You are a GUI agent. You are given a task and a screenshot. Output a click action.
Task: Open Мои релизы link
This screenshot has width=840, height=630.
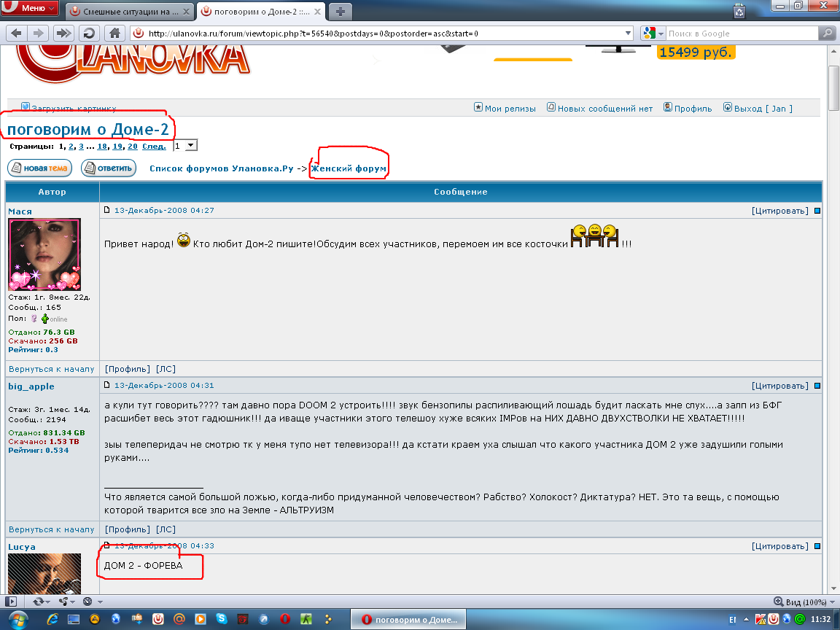[x=510, y=108]
